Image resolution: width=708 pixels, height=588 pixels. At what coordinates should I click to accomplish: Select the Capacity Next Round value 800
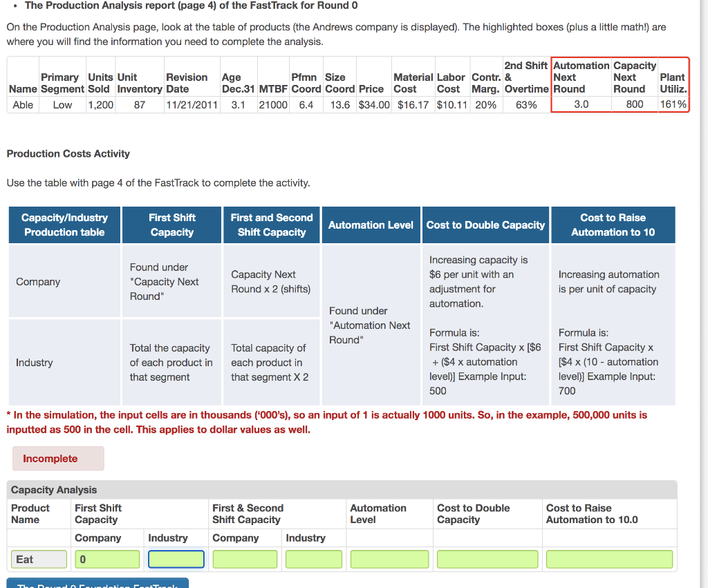click(x=634, y=104)
